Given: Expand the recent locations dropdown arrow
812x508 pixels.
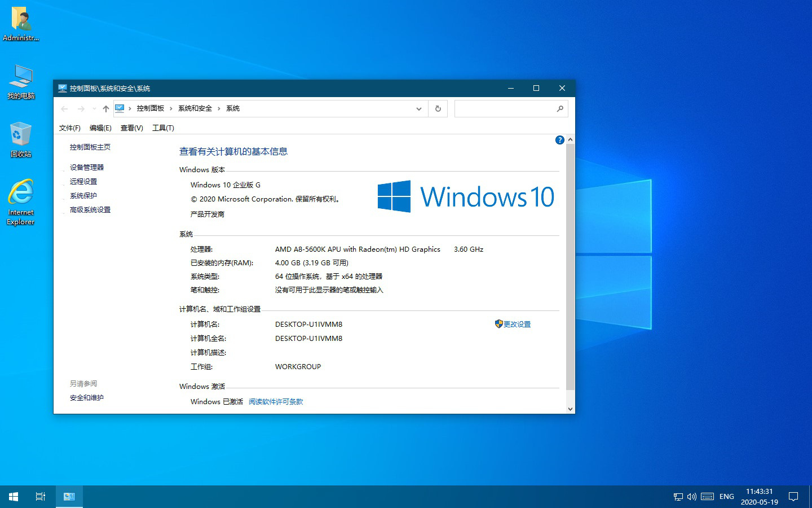Looking at the screenshot, I should pos(94,109).
